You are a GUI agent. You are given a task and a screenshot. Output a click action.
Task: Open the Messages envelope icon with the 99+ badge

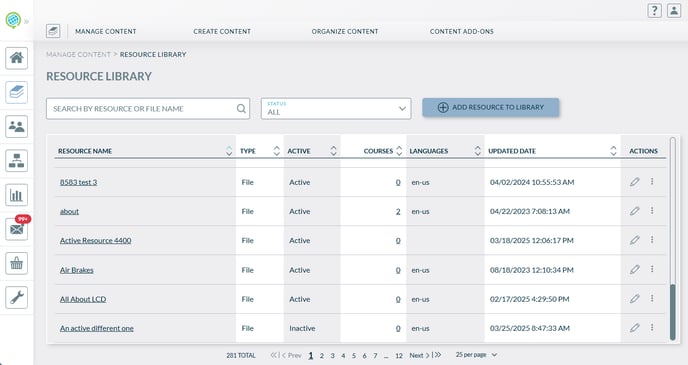[17, 229]
